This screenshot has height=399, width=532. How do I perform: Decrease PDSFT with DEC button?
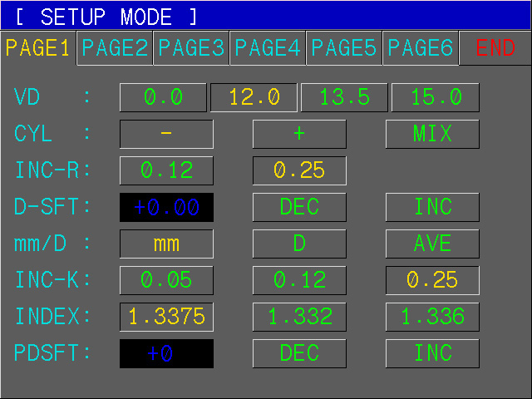point(299,353)
